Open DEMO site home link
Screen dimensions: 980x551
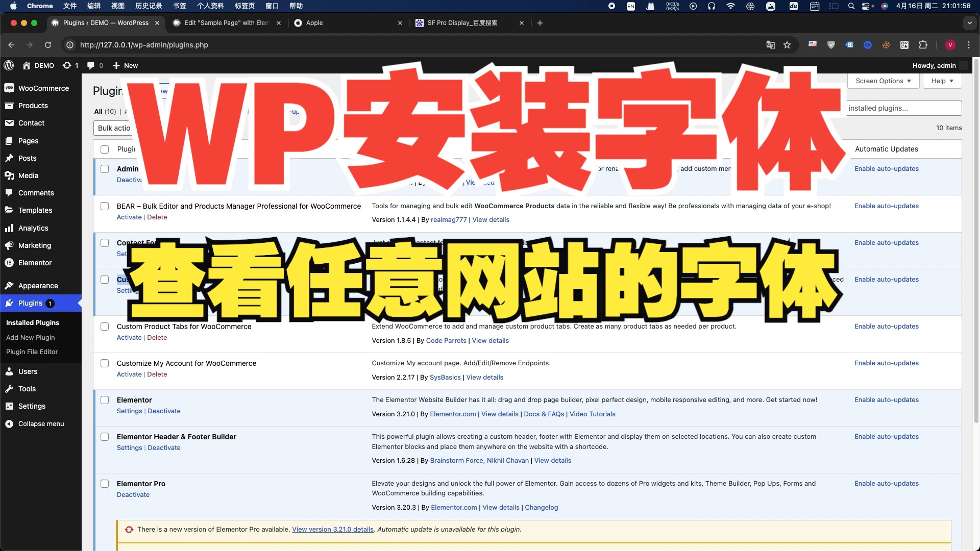39,65
